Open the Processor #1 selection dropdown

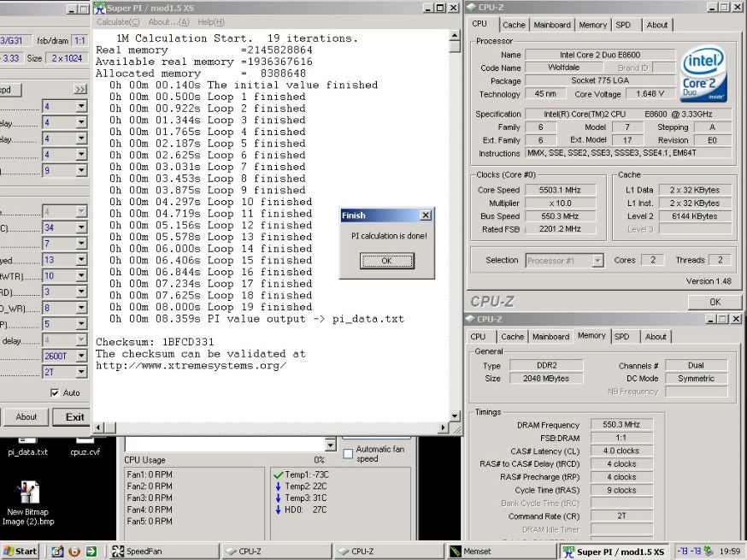click(x=598, y=260)
